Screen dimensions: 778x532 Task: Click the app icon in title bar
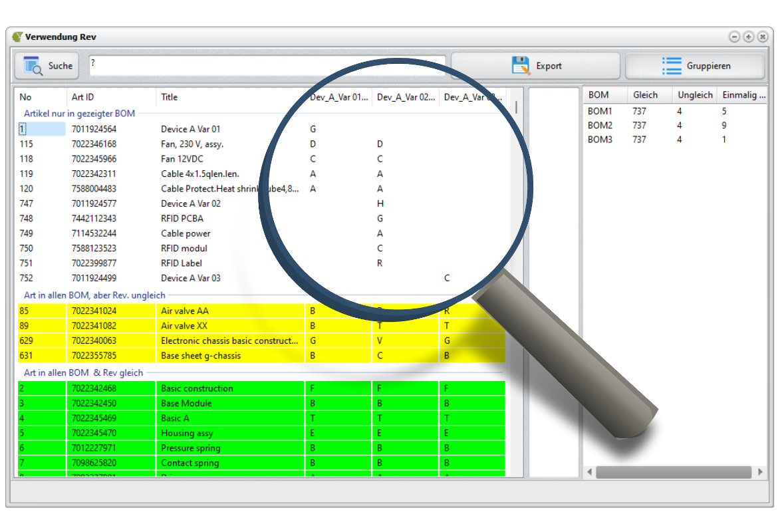click(17, 37)
